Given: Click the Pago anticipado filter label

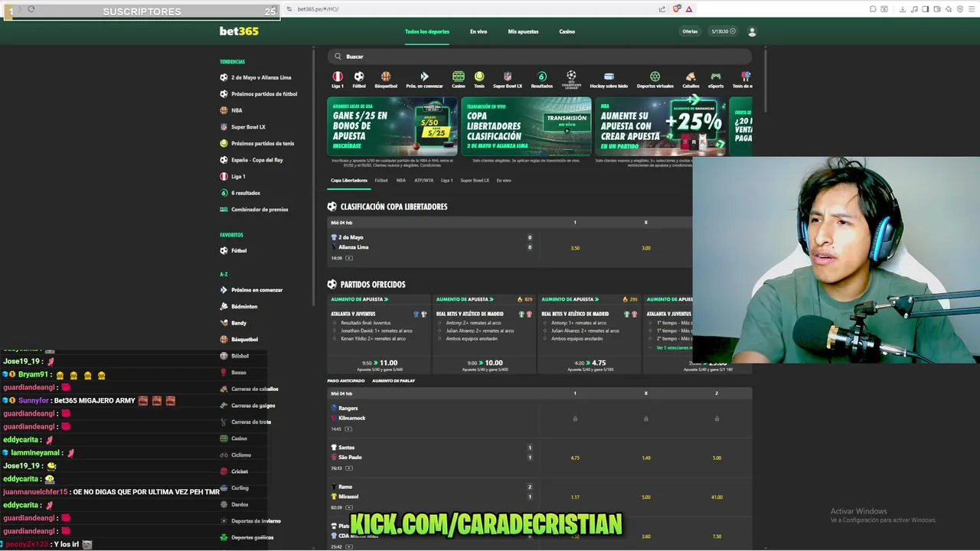Looking at the screenshot, I should tap(346, 380).
